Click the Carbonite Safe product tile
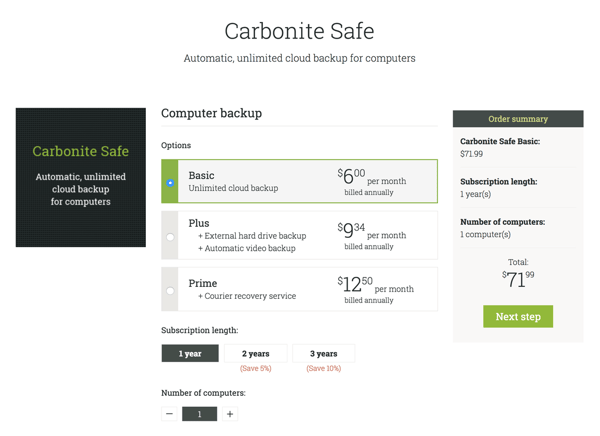Image resolution: width=600 pixels, height=436 pixels. coord(81,177)
